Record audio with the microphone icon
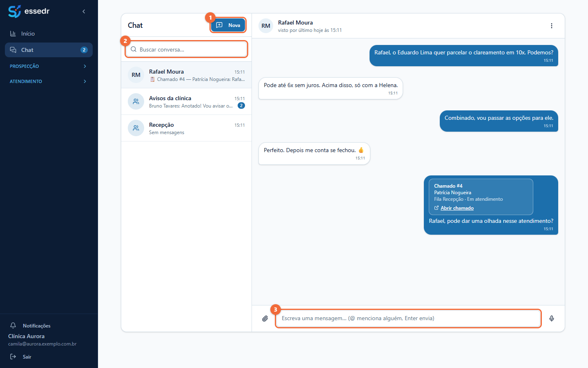 coord(552,319)
